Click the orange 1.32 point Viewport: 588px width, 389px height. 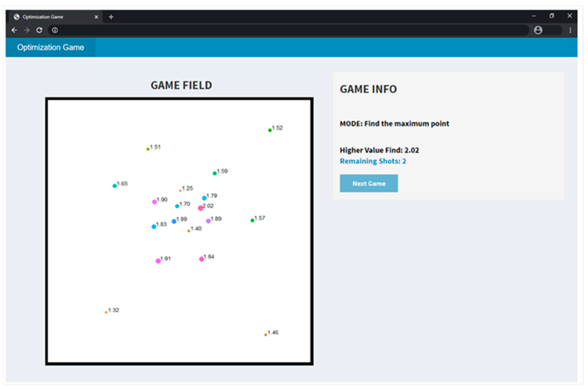pos(106,312)
